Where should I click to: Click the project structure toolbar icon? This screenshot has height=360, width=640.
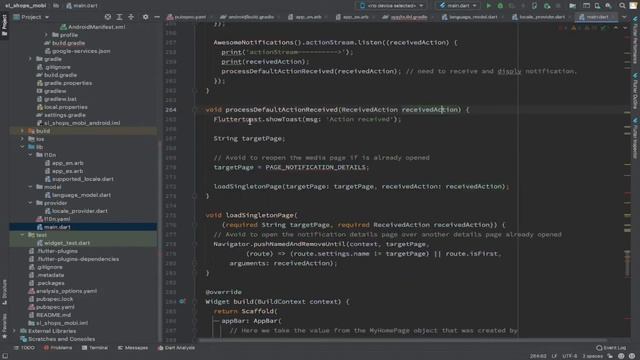click(x=573, y=6)
